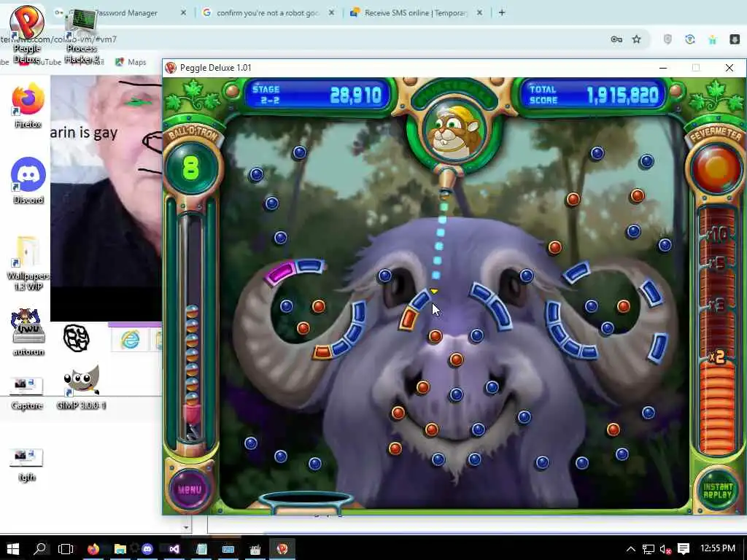Click the 12:55 PM taskbar clock
747x560 pixels.
pyautogui.click(x=718, y=548)
